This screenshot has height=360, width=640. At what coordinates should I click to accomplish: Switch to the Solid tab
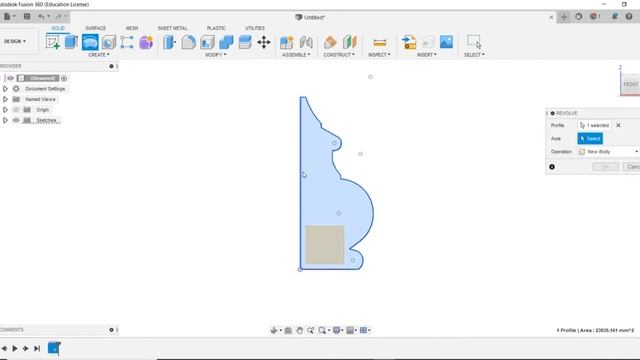pyautogui.click(x=58, y=28)
